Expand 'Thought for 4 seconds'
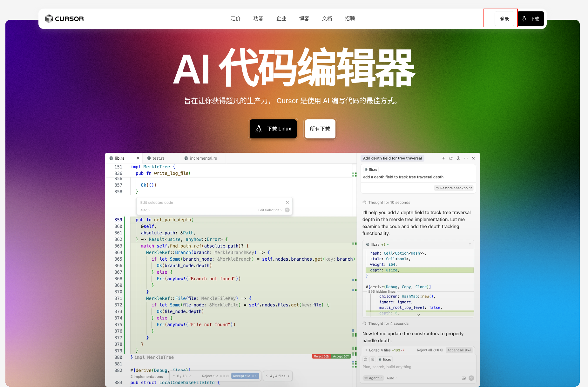This screenshot has width=588, height=387. tap(385, 324)
